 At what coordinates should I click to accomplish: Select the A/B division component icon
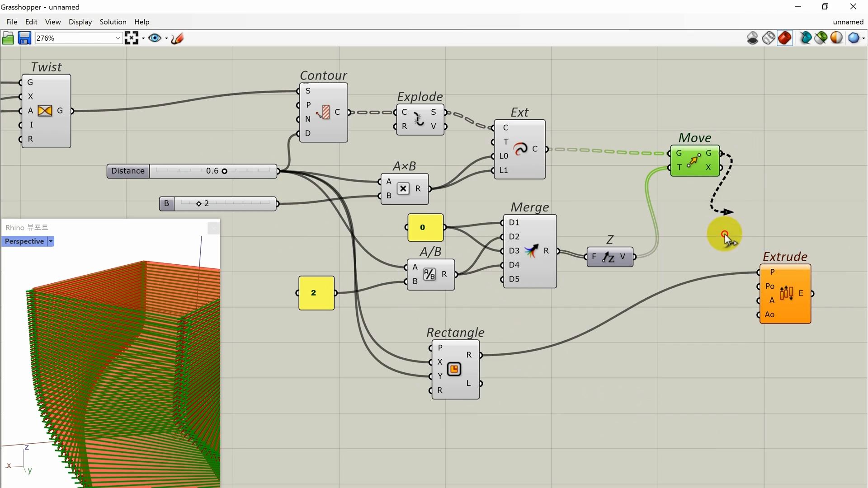(429, 274)
